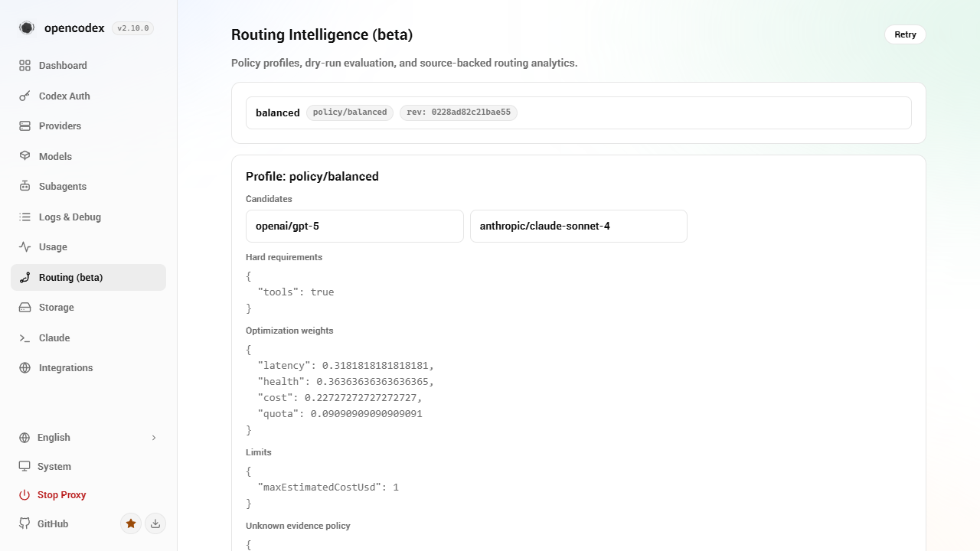Click the opencodex logo icon
The width and height of the screenshot is (980, 551).
pyautogui.click(x=27, y=28)
